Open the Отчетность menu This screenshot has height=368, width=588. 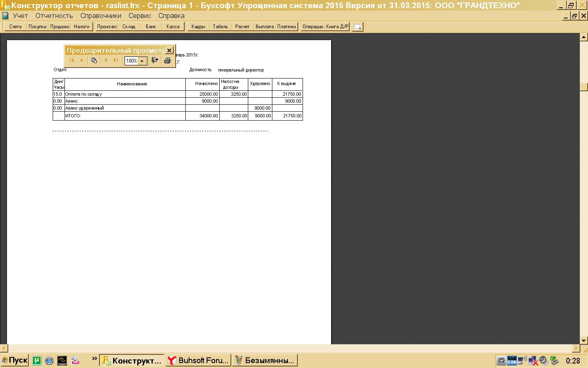[x=54, y=16]
